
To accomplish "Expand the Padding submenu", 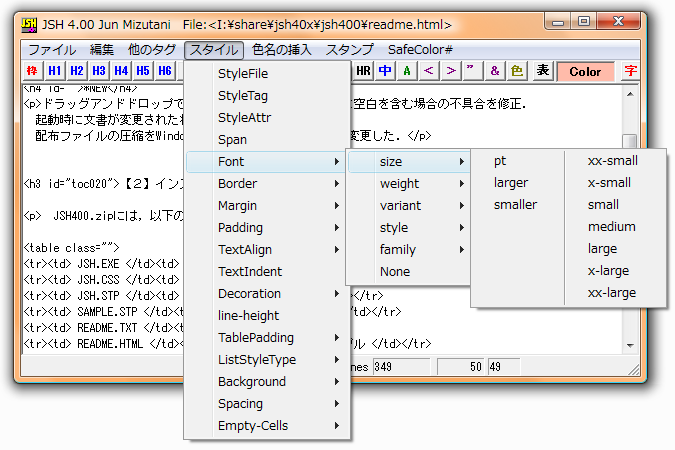I will point(267,227).
